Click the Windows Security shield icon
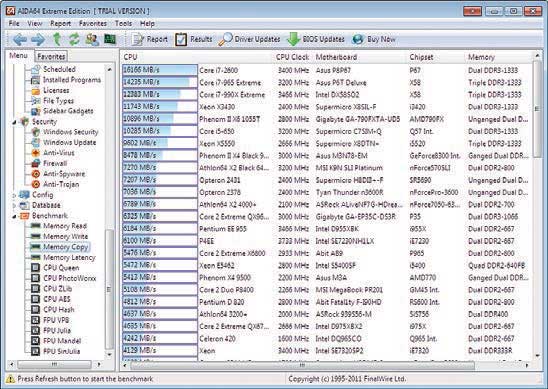Image resolution: width=548 pixels, height=389 pixels. point(35,132)
